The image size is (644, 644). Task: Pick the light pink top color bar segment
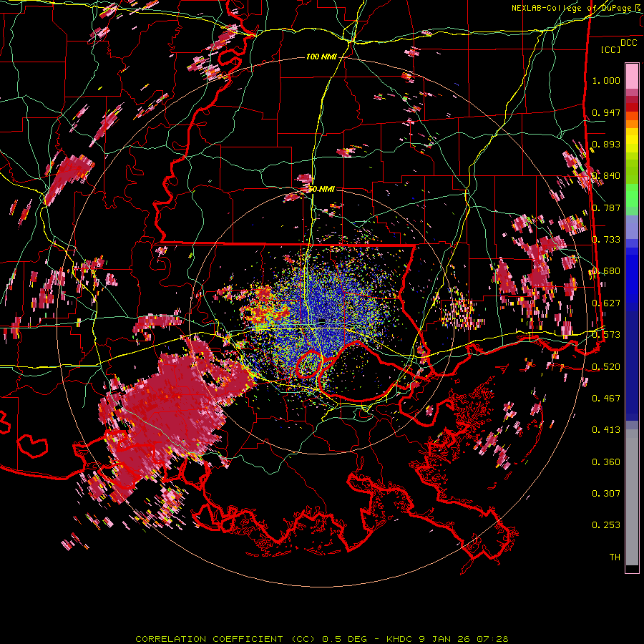(x=632, y=77)
